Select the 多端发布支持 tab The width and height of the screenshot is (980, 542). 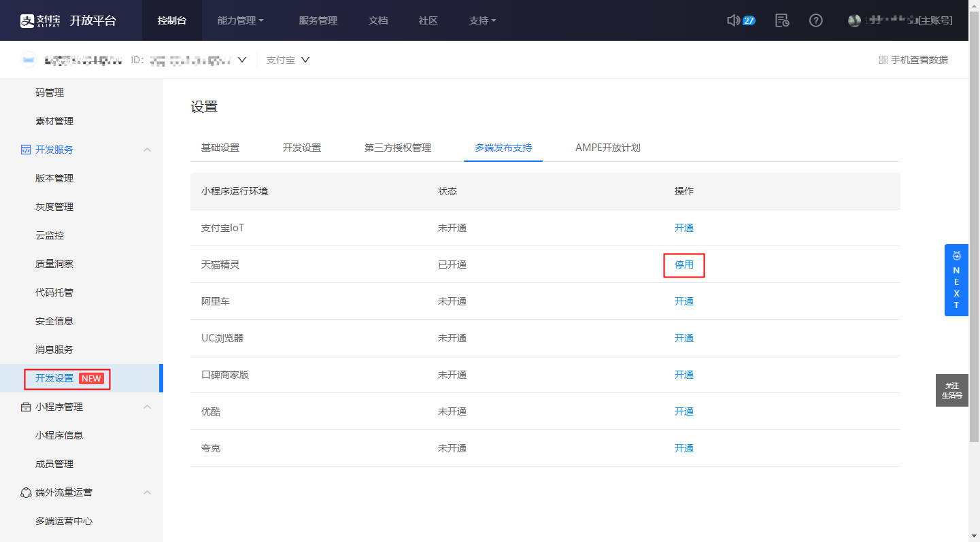[503, 148]
